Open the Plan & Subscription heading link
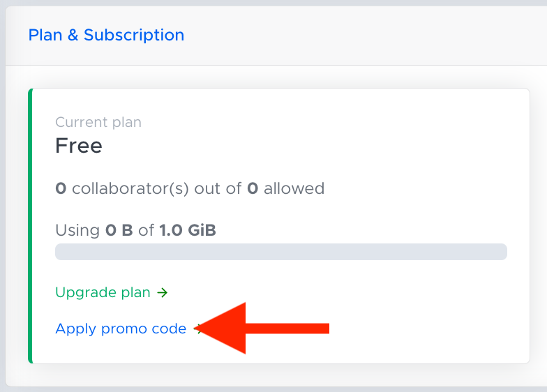 (106, 35)
